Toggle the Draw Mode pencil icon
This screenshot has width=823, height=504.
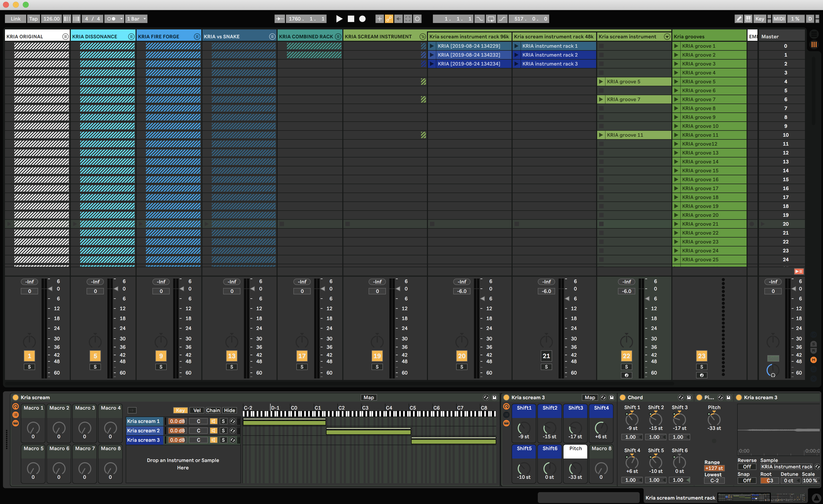[x=739, y=19]
